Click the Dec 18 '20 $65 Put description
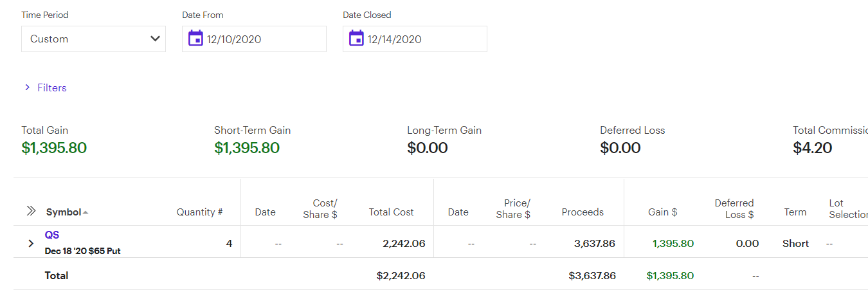868x292 pixels. pos(82,251)
